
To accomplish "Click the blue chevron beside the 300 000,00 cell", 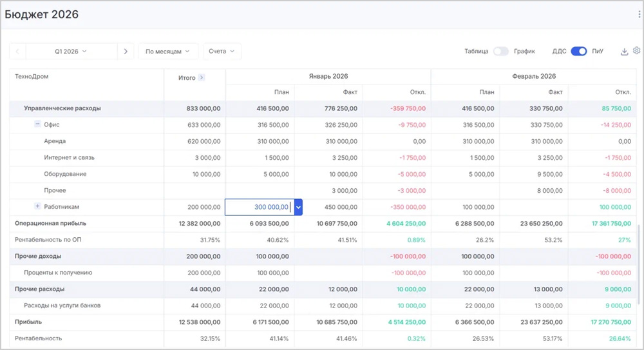I will 298,207.
